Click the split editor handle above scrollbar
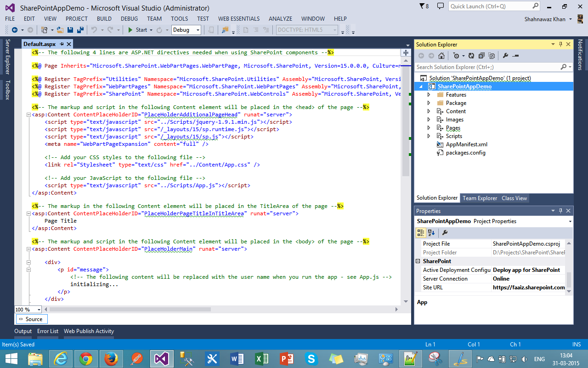The width and height of the screenshot is (588, 368). (406, 52)
